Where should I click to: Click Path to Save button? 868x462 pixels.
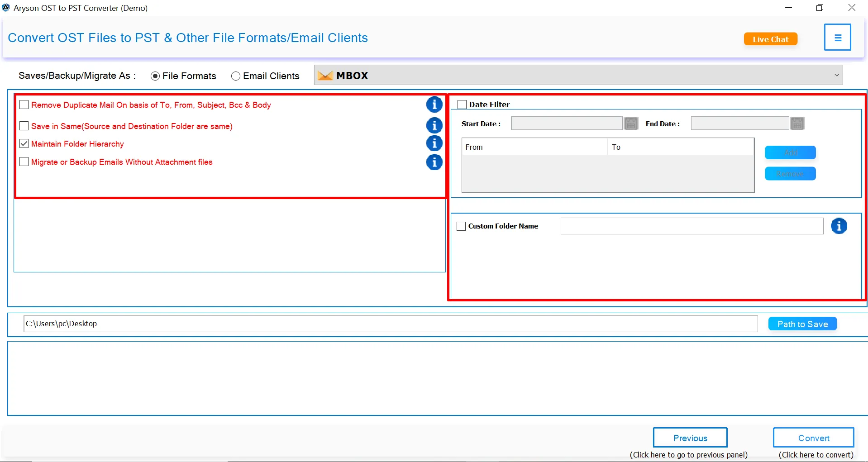tap(802, 324)
